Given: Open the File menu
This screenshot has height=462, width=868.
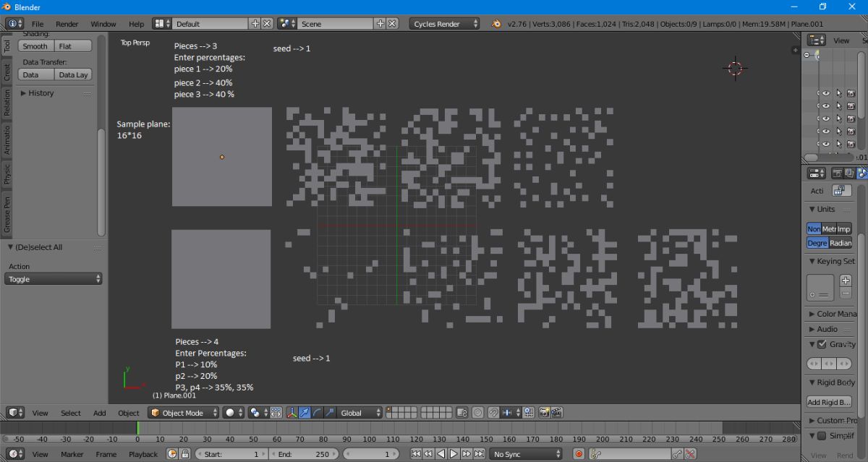Looking at the screenshot, I should click(x=38, y=24).
